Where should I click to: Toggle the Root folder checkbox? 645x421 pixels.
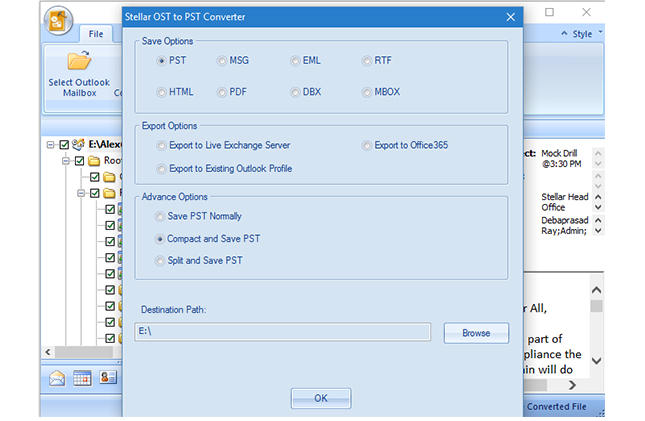click(x=79, y=161)
